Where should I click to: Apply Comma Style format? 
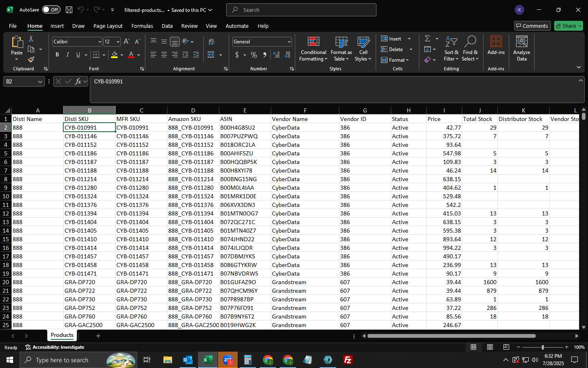pos(265,55)
